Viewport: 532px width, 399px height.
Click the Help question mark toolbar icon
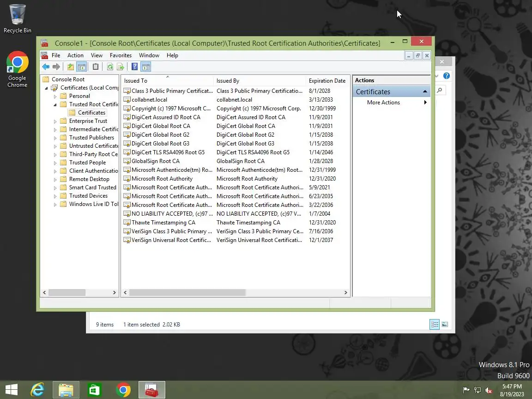point(135,67)
